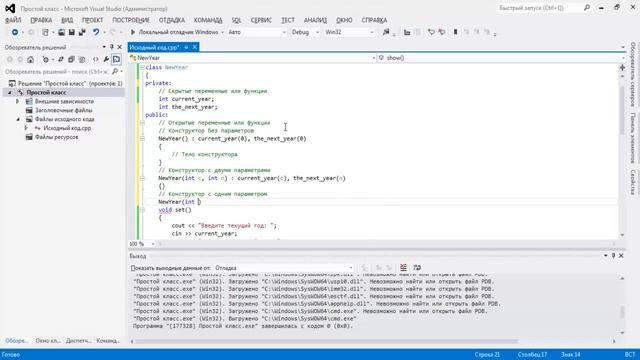Click the Output panel horizontal scrollbar
The height and width of the screenshot is (360, 640).
click(x=327, y=341)
